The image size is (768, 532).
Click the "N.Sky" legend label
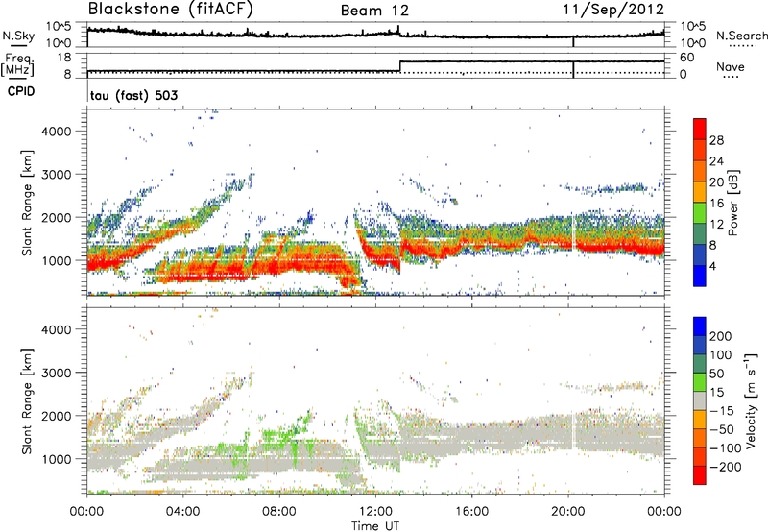pos(18,36)
